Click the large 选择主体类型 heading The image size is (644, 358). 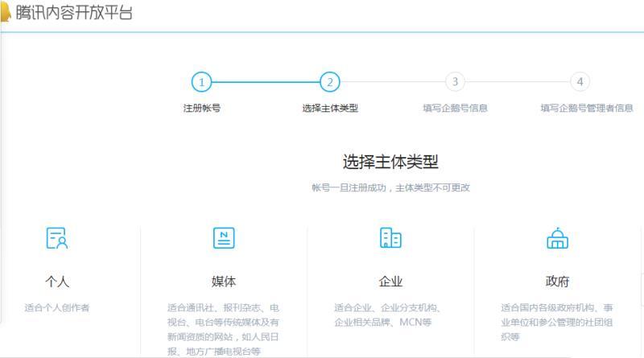390,162
